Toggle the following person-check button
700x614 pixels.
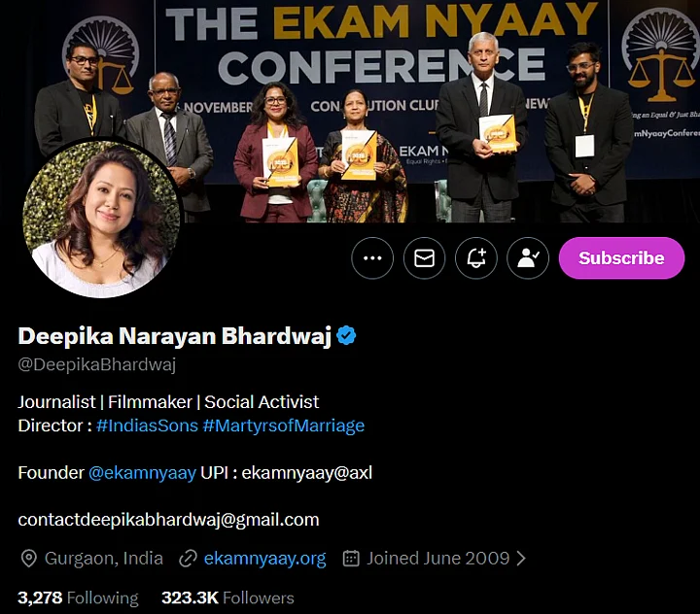click(528, 257)
